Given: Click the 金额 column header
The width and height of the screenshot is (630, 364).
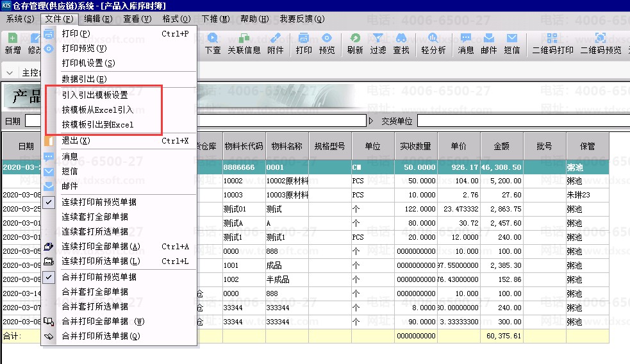Looking at the screenshot, I should [501, 146].
